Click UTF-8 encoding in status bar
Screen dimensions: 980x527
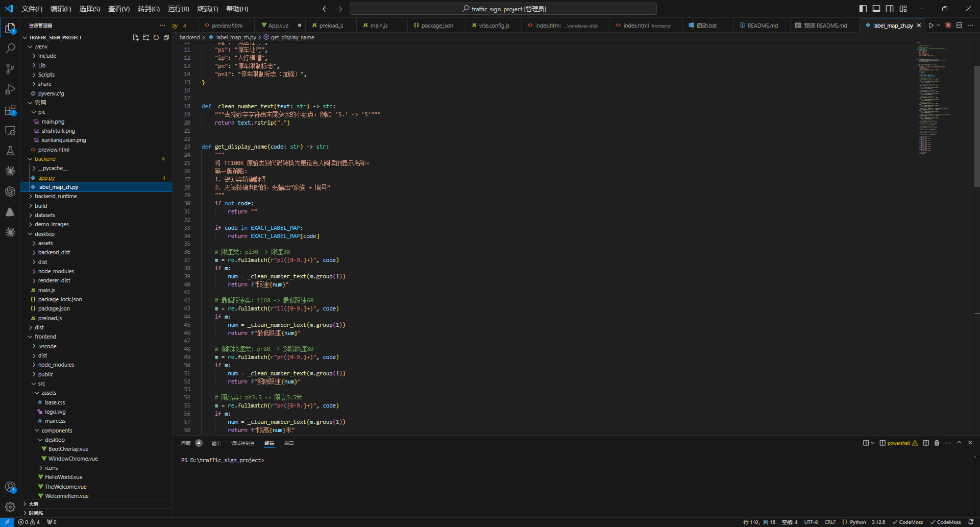(x=811, y=522)
